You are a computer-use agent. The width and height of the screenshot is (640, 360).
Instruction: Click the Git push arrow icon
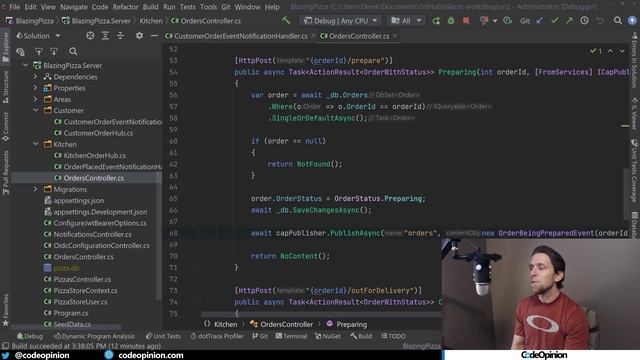(569, 20)
